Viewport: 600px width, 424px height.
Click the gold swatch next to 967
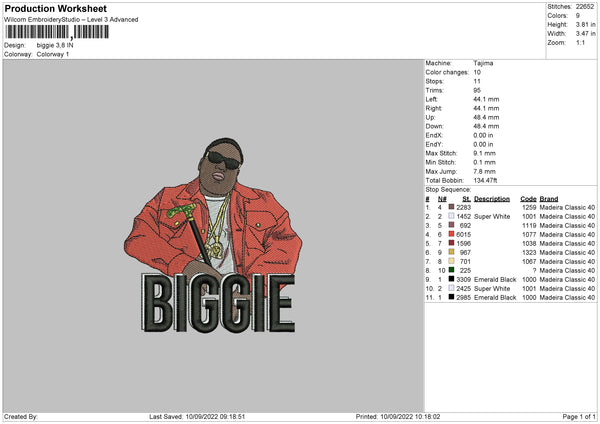(451, 252)
